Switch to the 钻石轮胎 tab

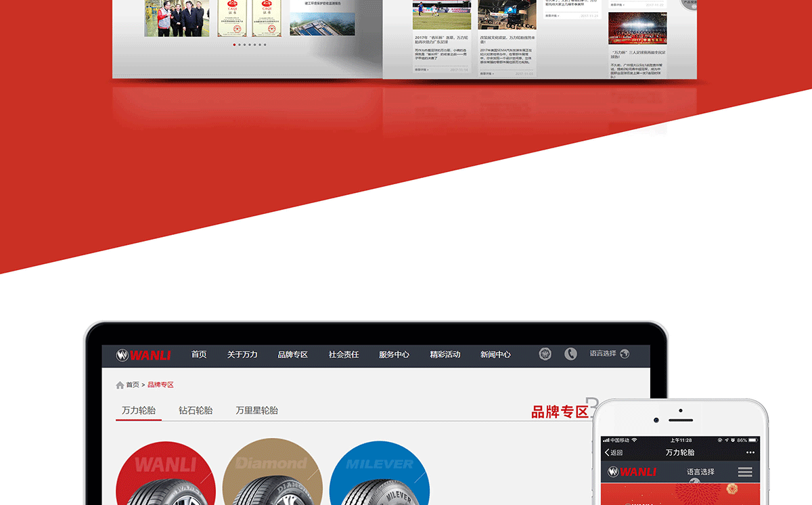coord(196,410)
